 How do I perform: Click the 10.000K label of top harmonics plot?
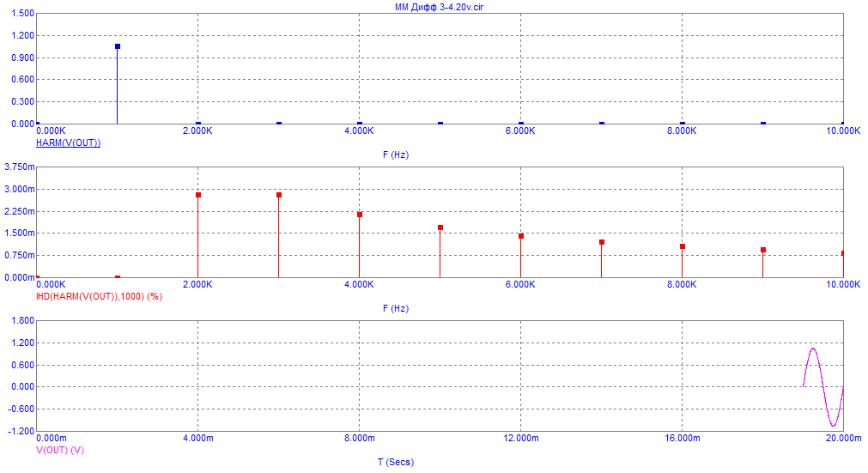pyautogui.click(x=844, y=130)
